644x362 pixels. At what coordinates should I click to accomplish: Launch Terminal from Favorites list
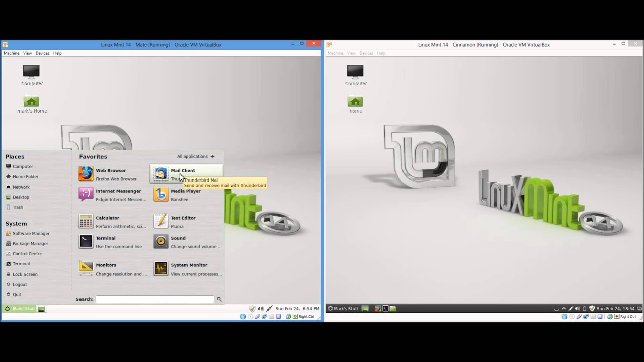[106, 242]
